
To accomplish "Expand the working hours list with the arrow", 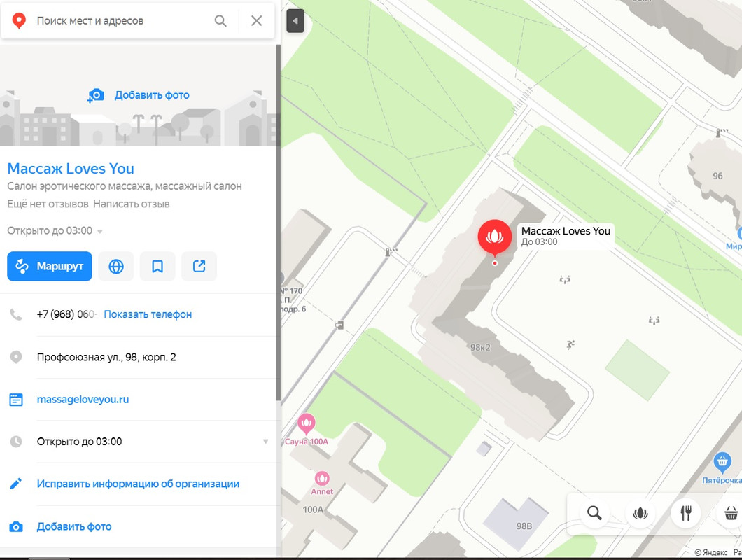I will tap(265, 442).
